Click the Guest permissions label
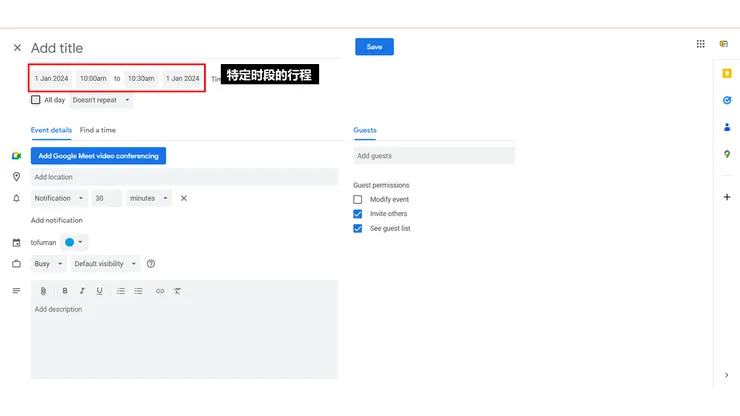 tap(381, 185)
